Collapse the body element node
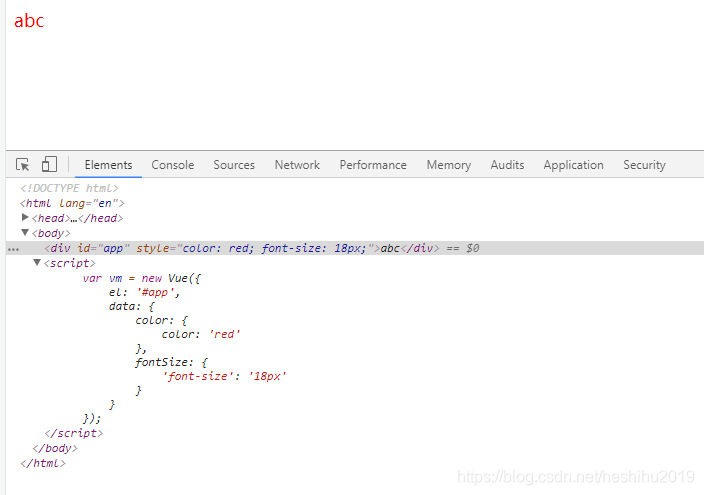Viewport: 704px width, 495px height. 25,233
